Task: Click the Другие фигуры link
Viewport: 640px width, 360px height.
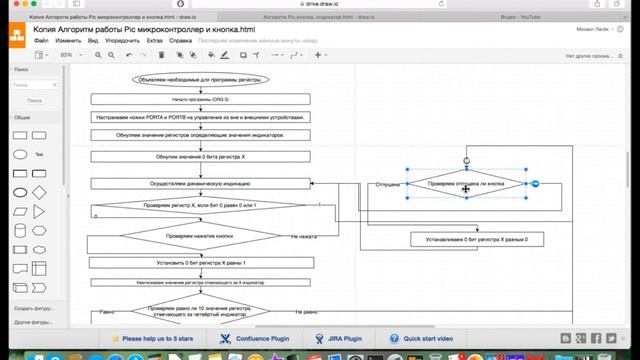Action: [x=33, y=322]
